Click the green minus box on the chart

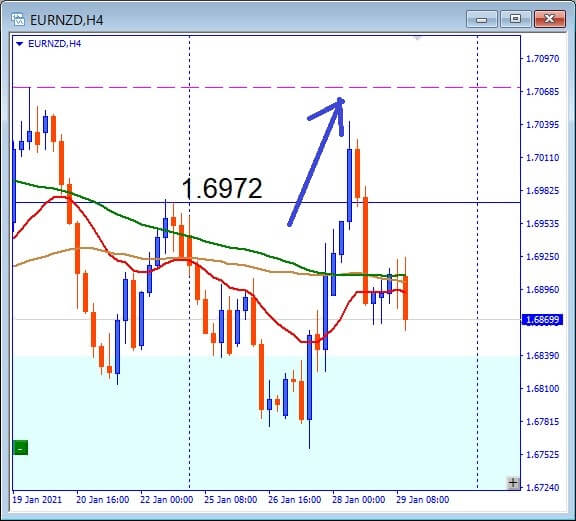(x=21, y=448)
